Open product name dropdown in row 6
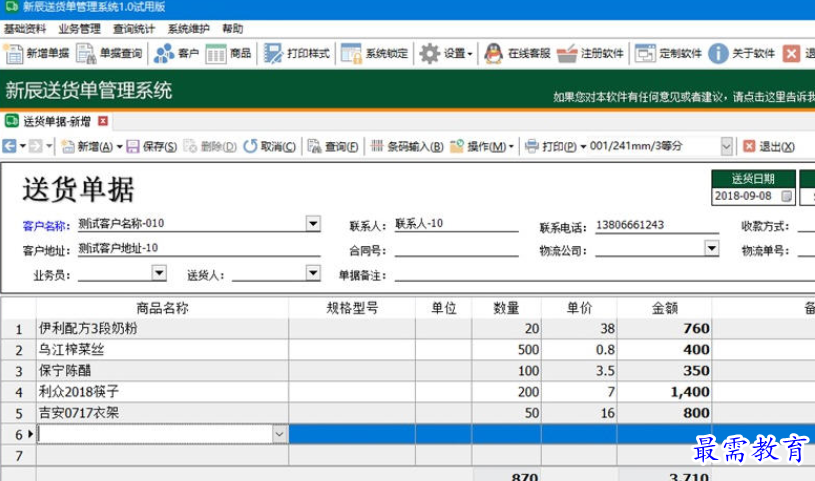 click(279, 434)
